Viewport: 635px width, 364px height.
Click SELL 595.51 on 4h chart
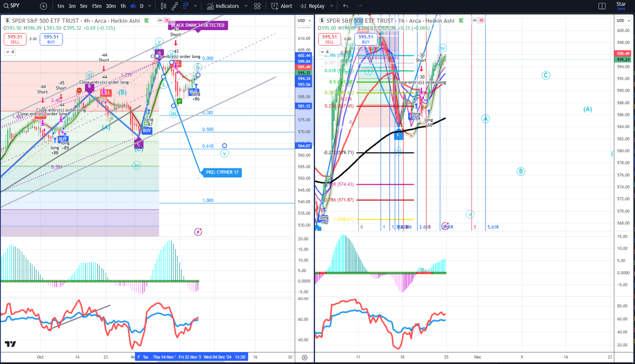tap(15, 39)
